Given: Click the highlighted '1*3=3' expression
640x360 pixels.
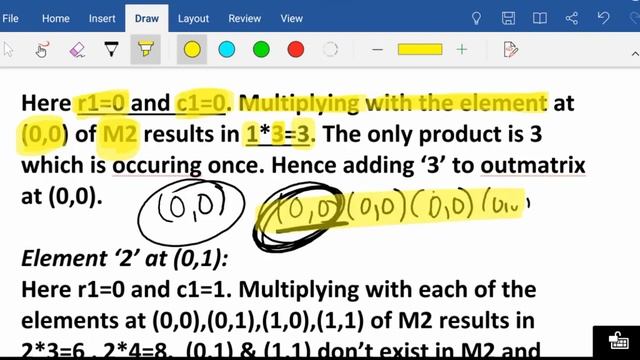Looking at the screenshot, I should point(278,134).
